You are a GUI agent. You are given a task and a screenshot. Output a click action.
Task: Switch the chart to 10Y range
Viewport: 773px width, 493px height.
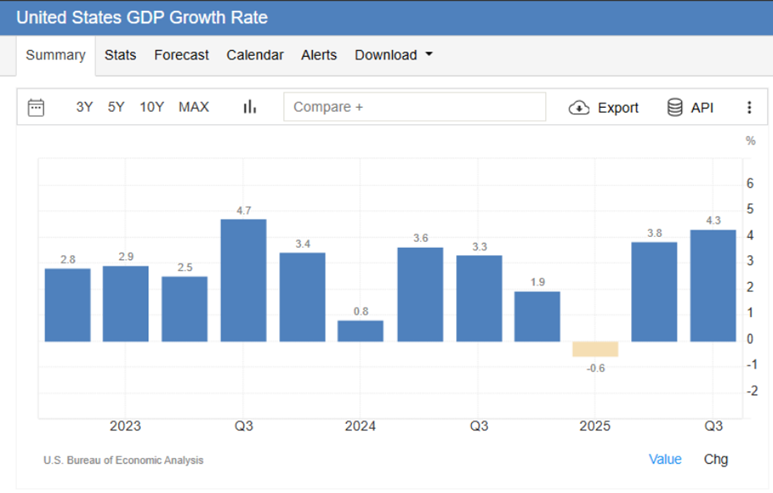coord(152,107)
